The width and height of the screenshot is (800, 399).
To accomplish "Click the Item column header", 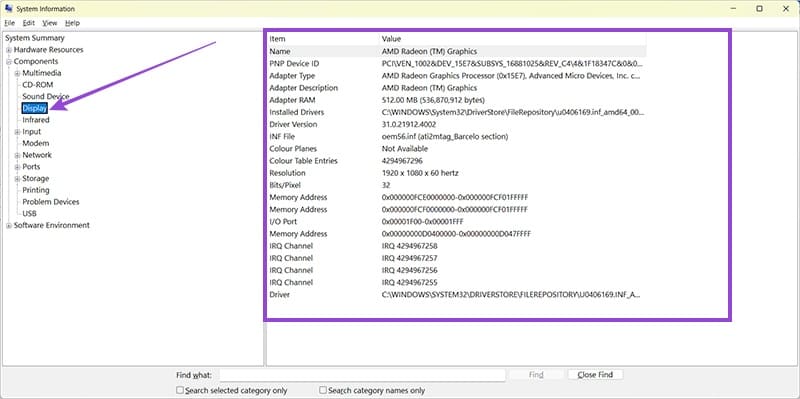I will pyautogui.click(x=323, y=39).
